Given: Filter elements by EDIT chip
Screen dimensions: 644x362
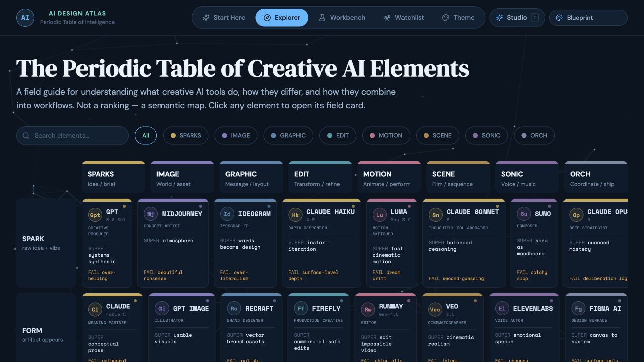Looking at the screenshot, I should pyautogui.click(x=338, y=136).
